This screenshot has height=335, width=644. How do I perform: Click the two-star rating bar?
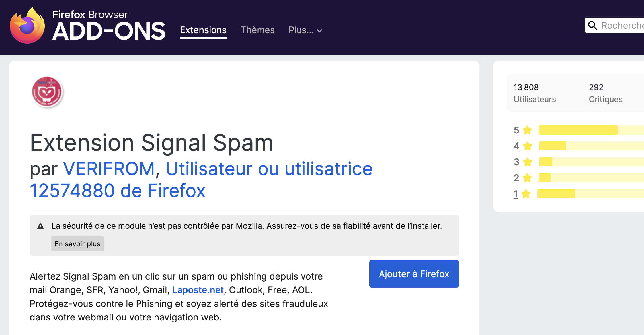pos(591,178)
